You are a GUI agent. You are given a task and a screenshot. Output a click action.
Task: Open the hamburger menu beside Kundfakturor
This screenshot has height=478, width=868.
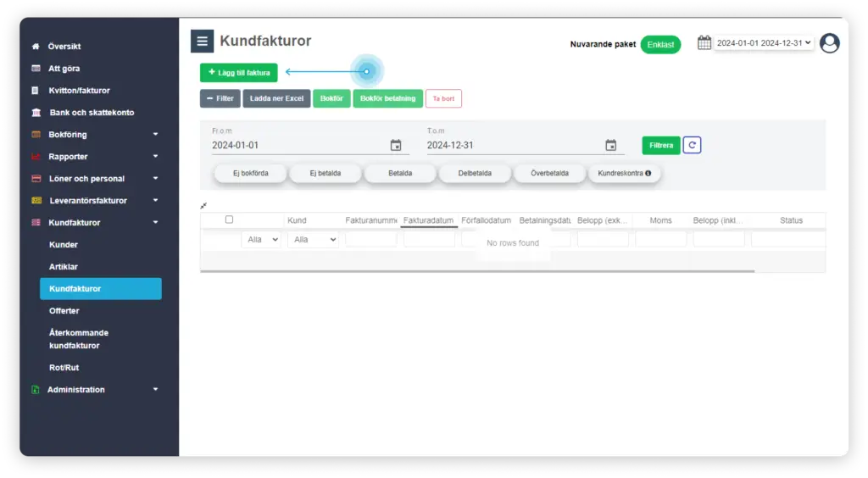point(202,41)
